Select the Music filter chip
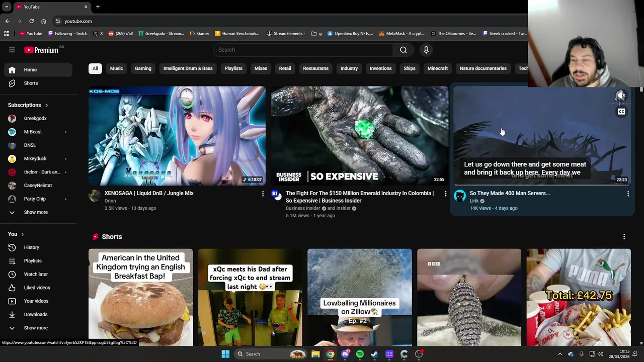The image size is (644, 362). point(116,68)
